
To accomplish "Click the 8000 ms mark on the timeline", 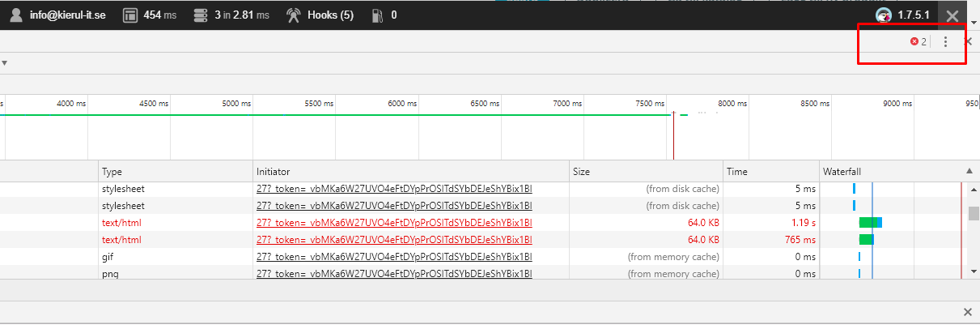I will tap(731, 104).
